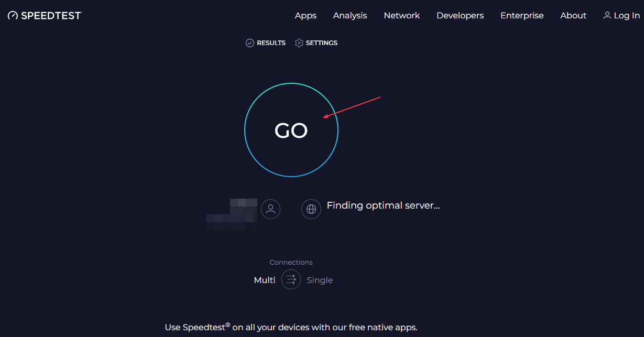Click the Log In link

(x=627, y=16)
